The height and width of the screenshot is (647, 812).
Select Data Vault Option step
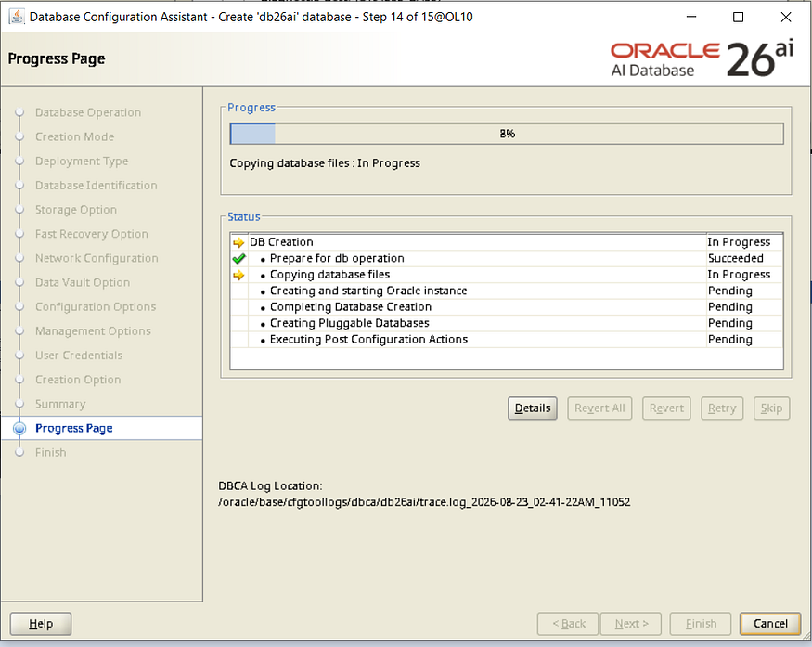coord(83,283)
